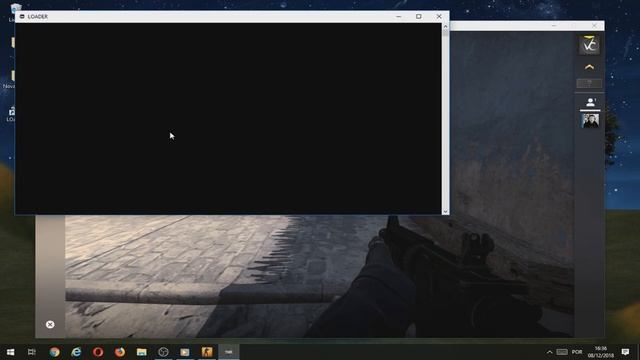Launch Opera browser from the taskbar
The image size is (640, 360).
point(98,352)
